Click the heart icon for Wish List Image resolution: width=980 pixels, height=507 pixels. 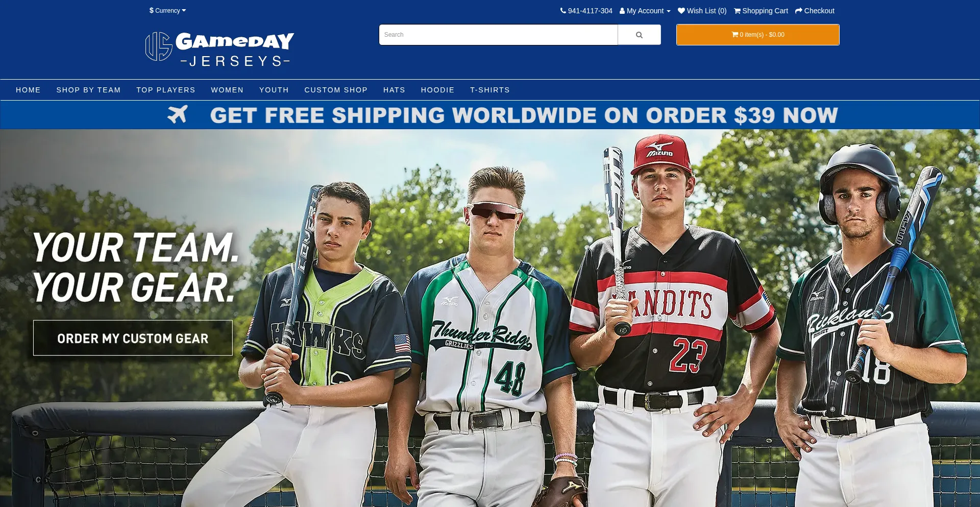681,11
